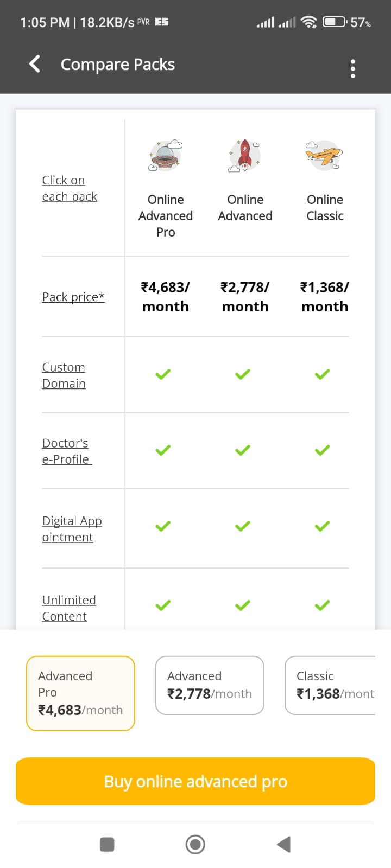
Task: Open the Pack price* link
Action: tap(73, 297)
